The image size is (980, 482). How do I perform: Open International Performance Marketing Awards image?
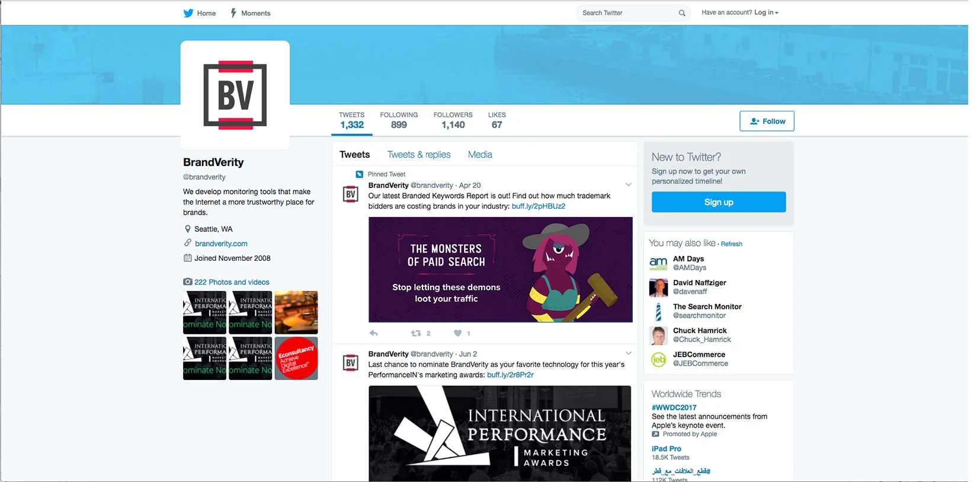[x=500, y=433]
